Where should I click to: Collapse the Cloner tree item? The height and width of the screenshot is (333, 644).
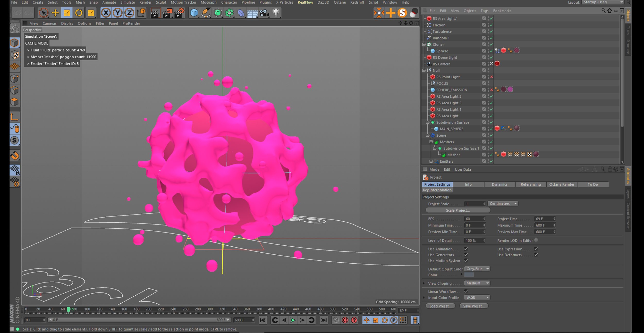[424, 44]
